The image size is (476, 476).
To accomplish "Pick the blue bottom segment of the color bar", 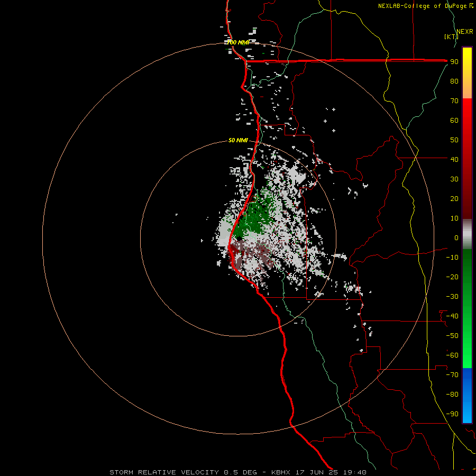I will [x=467, y=396].
